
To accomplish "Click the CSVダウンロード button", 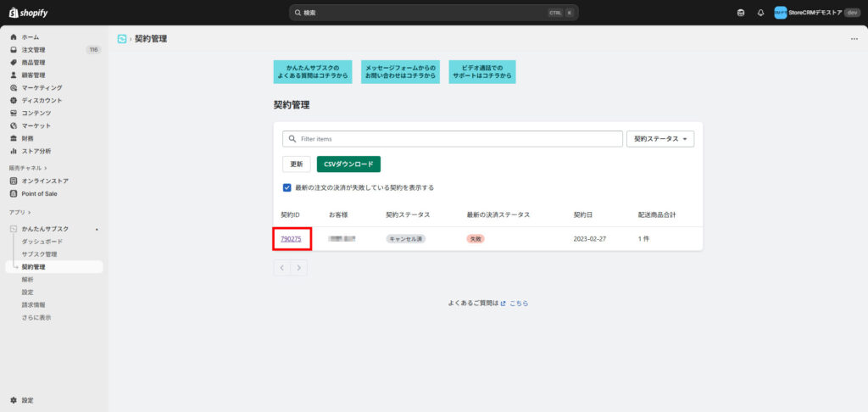I will [x=348, y=164].
